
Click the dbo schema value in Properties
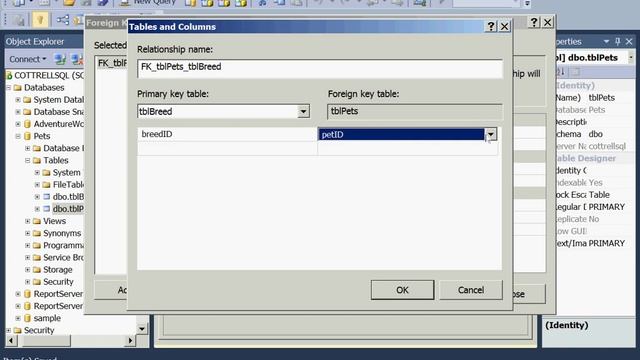point(596,134)
